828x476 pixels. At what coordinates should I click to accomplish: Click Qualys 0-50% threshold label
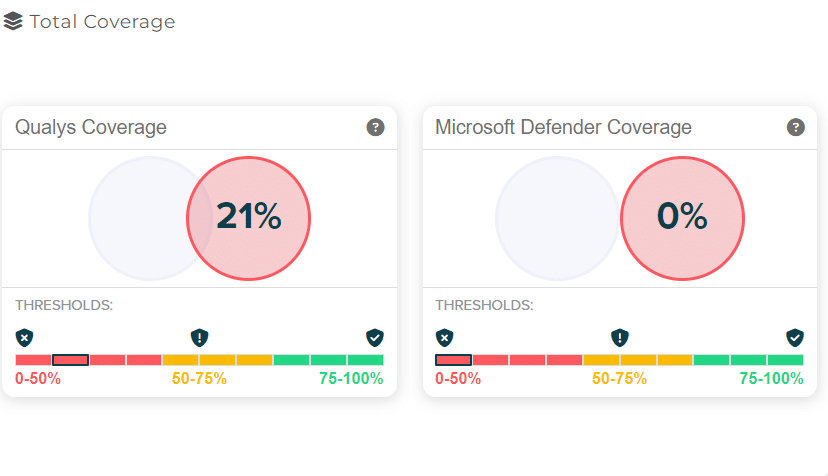[38, 379]
